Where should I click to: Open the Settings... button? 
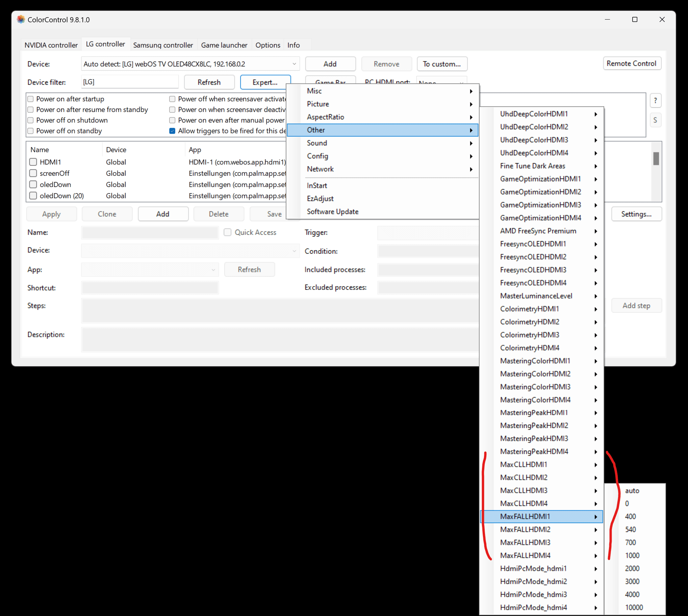click(x=636, y=214)
